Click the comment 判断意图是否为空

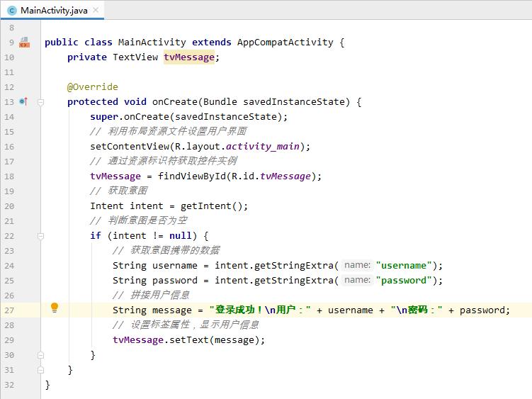pyautogui.click(x=138, y=220)
